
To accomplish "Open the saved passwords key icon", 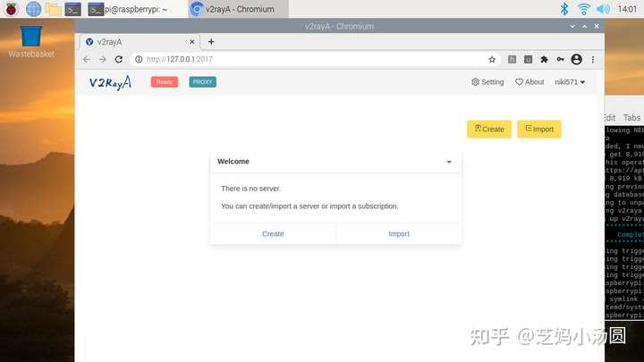I will (x=560, y=60).
